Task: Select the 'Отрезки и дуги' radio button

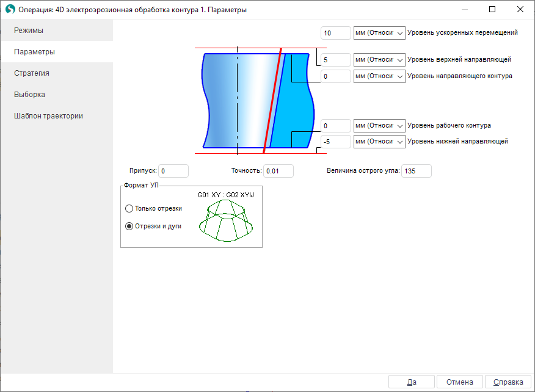Action: tap(129, 226)
